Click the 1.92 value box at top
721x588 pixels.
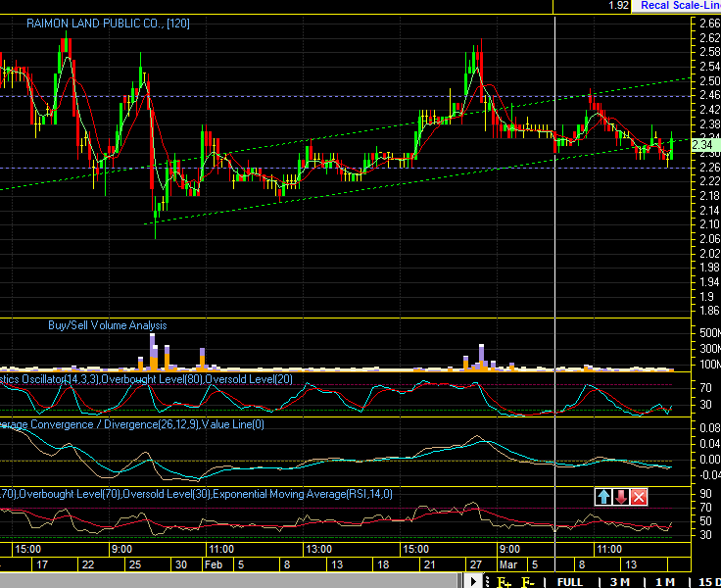[x=618, y=6]
